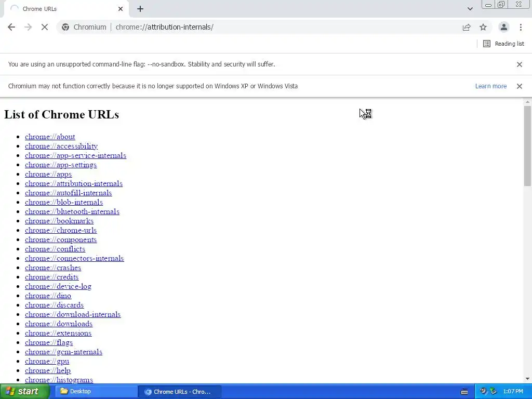Close the Chrome URLs tab

[121, 9]
